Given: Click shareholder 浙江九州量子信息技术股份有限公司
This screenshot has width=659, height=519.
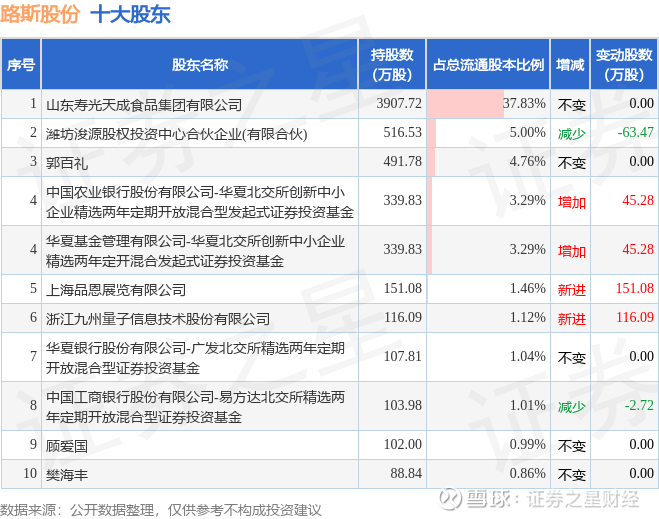Looking at the screenshot, I should [x=158, y=319].
